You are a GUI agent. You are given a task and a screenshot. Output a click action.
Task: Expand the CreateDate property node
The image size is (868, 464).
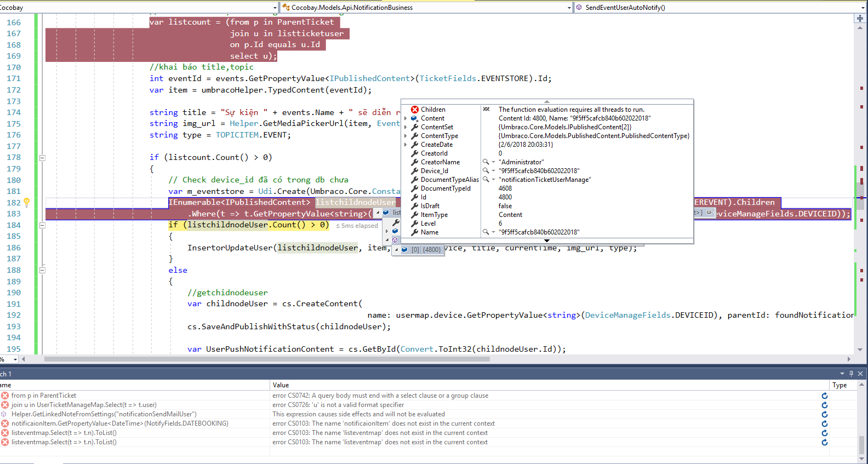point(406,145)
